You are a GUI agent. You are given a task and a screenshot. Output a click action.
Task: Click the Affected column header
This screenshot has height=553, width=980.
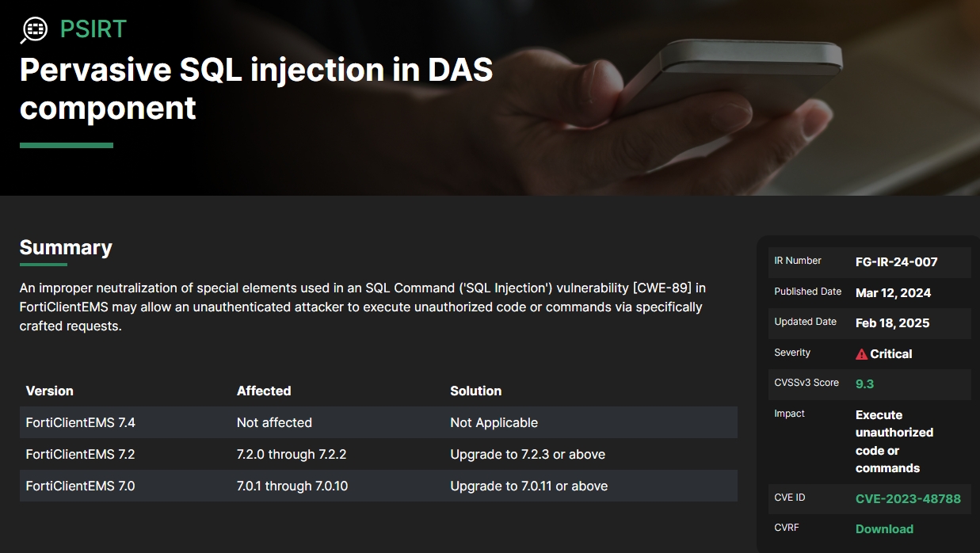[264, 391]
